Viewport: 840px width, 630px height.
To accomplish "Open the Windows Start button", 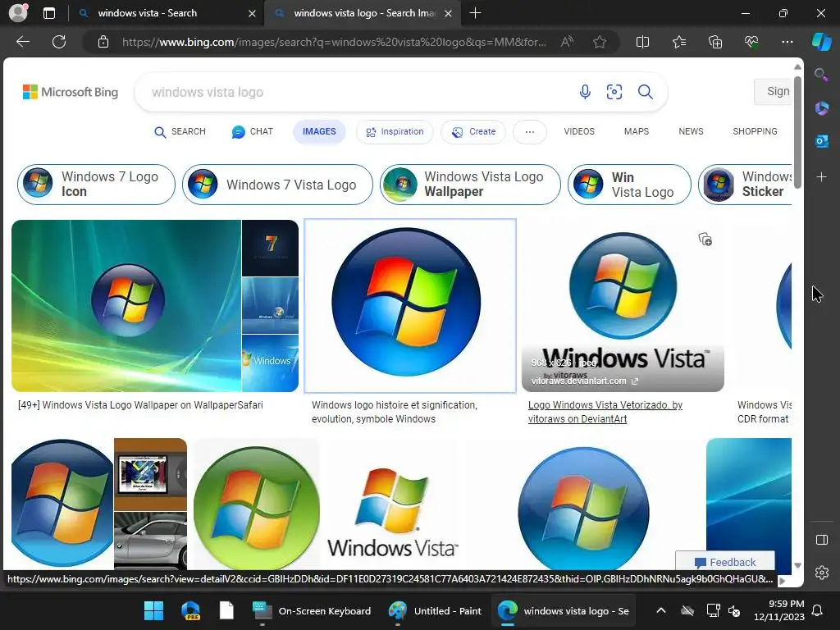I will click(x=153, y=610).
